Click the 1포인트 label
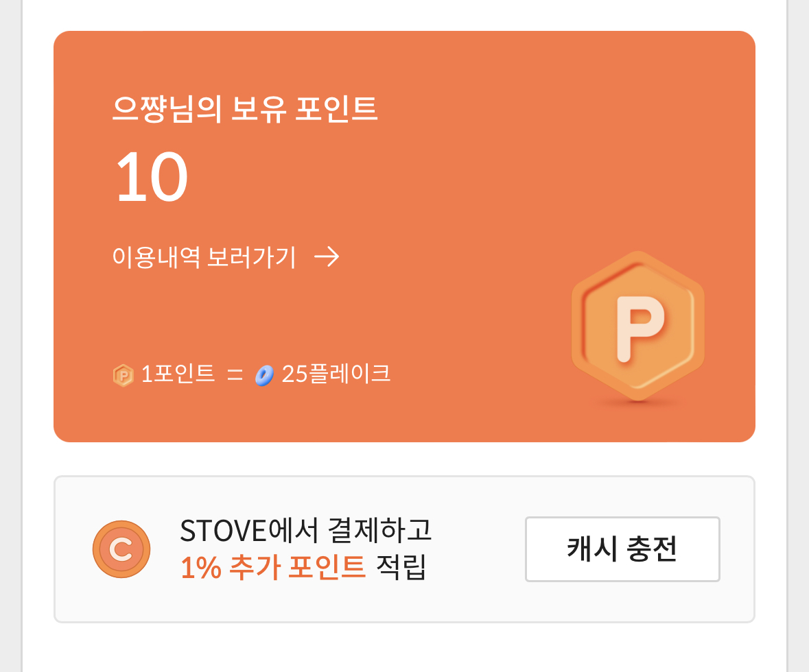 point(178,374)
